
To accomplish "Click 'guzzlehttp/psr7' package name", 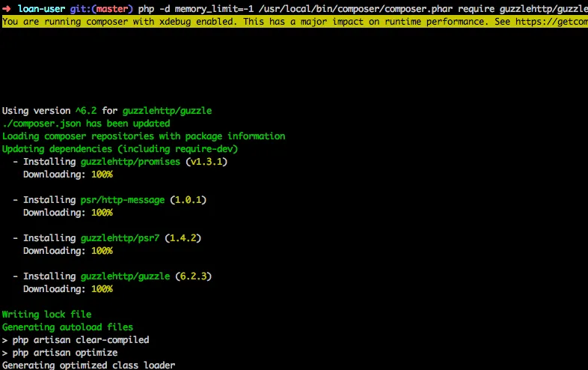I will tap(120, 238).
